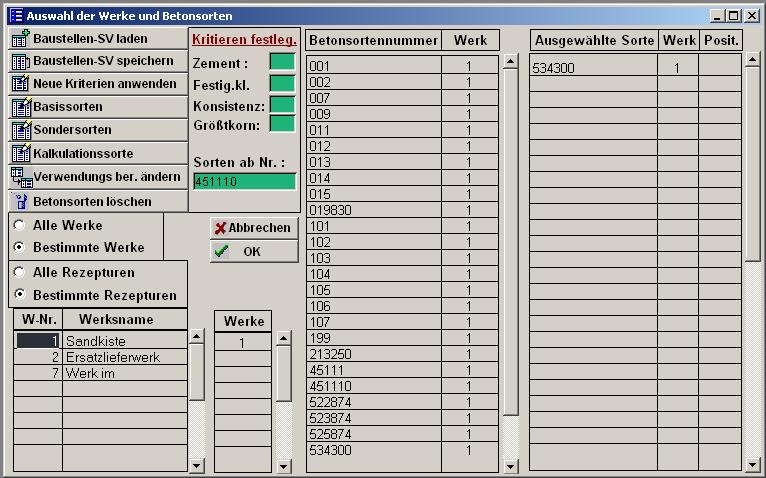The width and height of the screenshot is (766, 478).
Task: Click the Verwendungs ber. ändern icon
Action: [x=20, y=177]
